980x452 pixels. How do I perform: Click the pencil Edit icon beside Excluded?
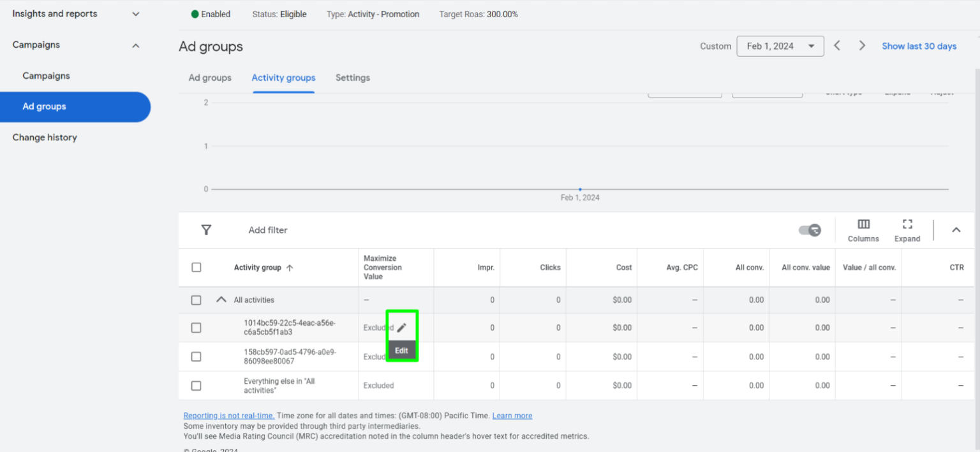[401, 328]
